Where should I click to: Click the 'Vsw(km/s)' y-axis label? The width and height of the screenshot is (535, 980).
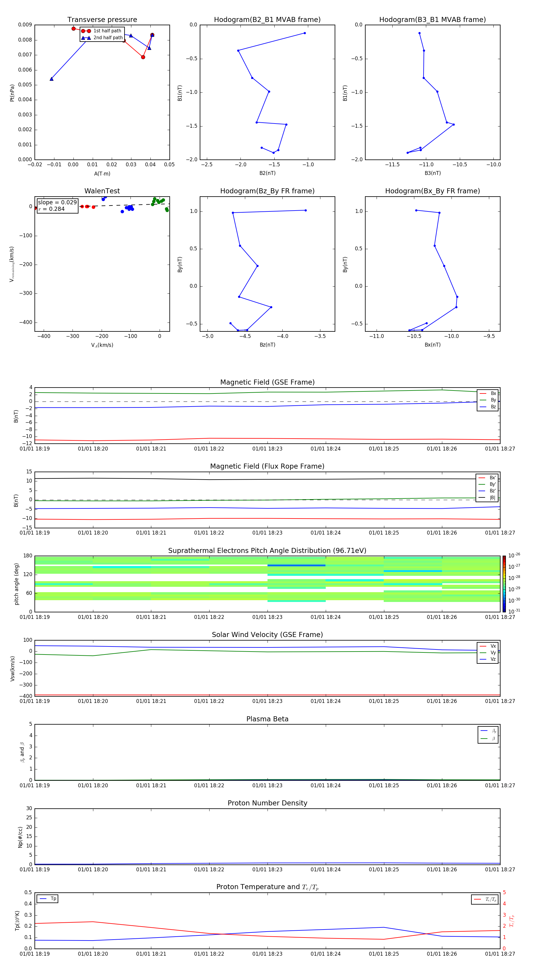click(12, 668)
